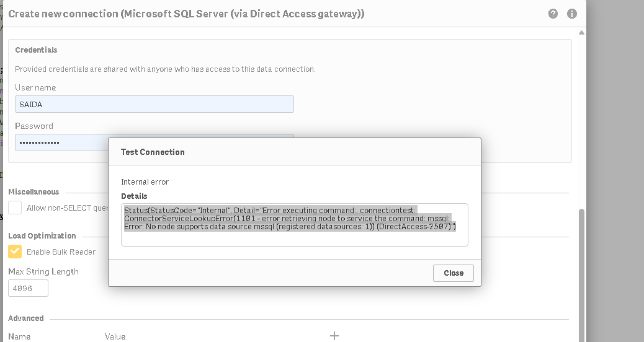This screenshot has height=342, width=644.
Task: Click the Load Optimization section heading
Action: 42,236
